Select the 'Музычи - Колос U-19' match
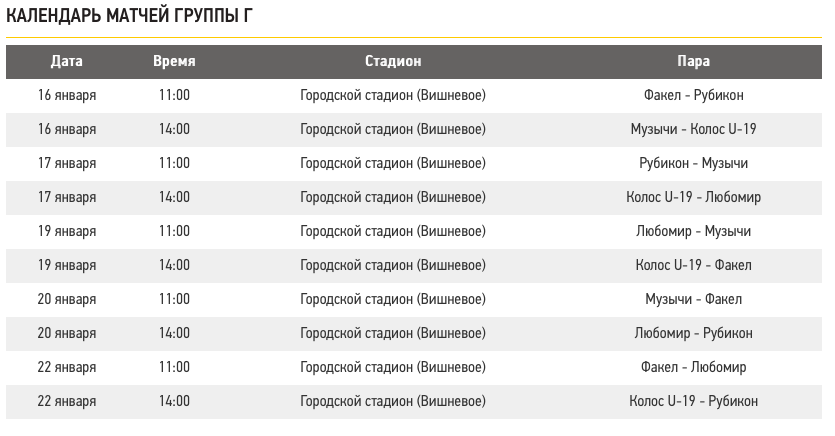The image size is (835, 436). [693, 129]
